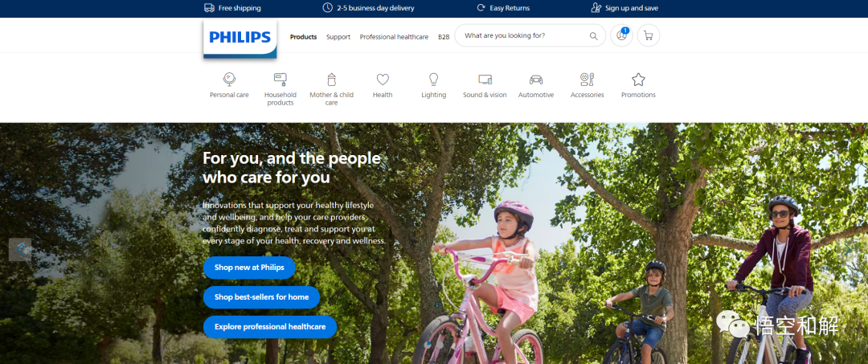The width and height of the screenshot is (868, 364).
Task: Choose the Health heart icon
Action: click(383, 79)
